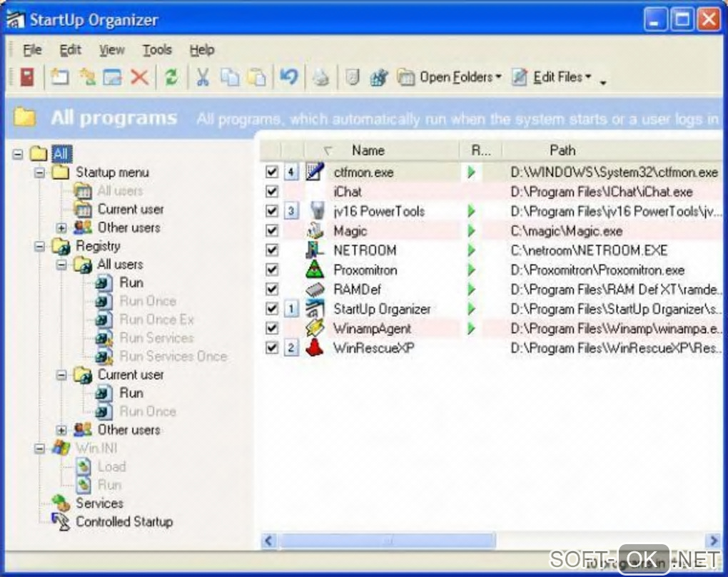Viewport: 728px width, 577px height.
Task: Disable the Magic startup checkbox
Action: tap(272, 230)
